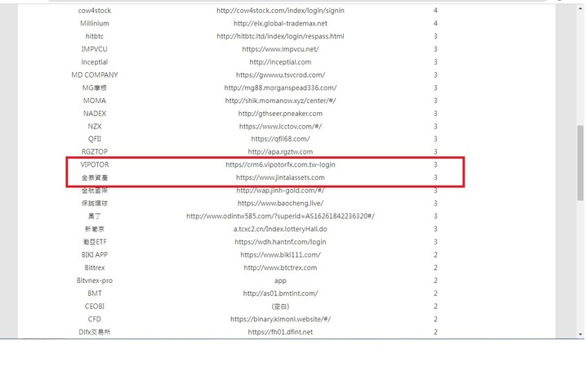This screenshot has width=588, height=368.
Task: Select the CEOBI name cell
Action: point(95,306)
